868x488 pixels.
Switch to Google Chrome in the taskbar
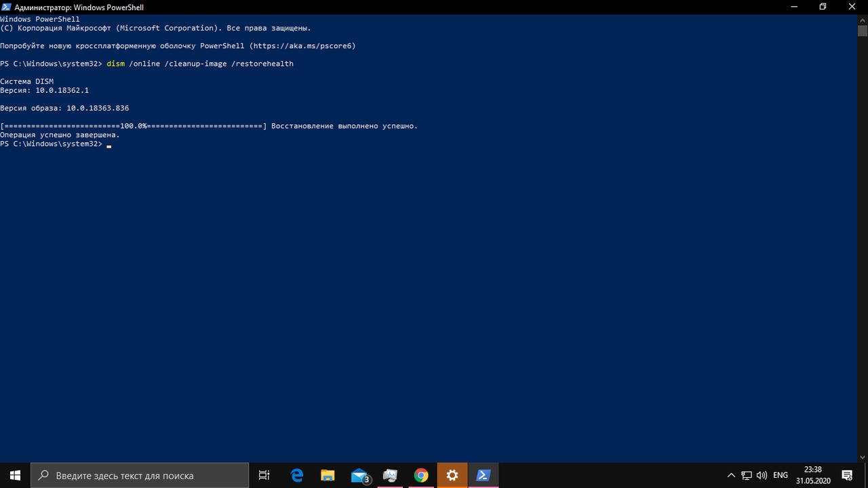(x=421, y=475)
